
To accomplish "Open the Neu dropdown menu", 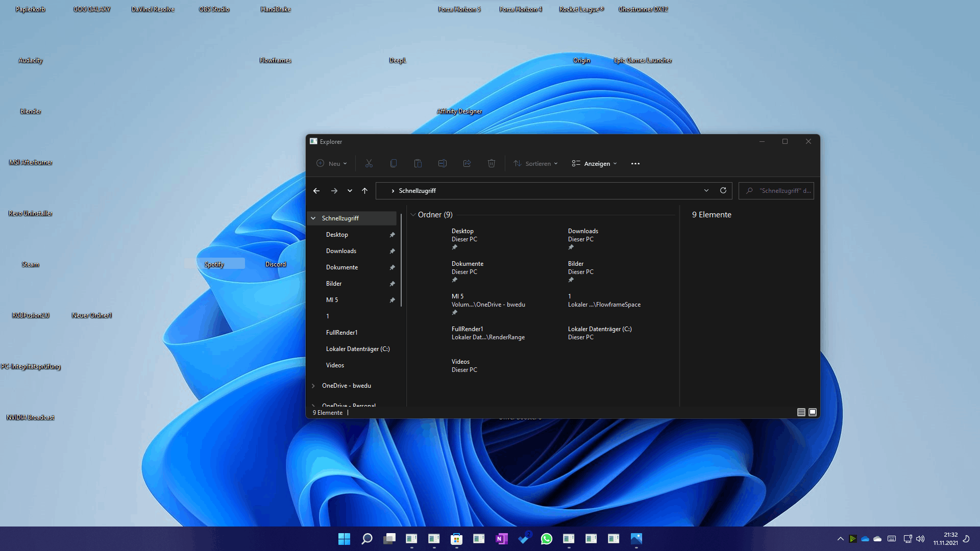I will coord(332,163).
